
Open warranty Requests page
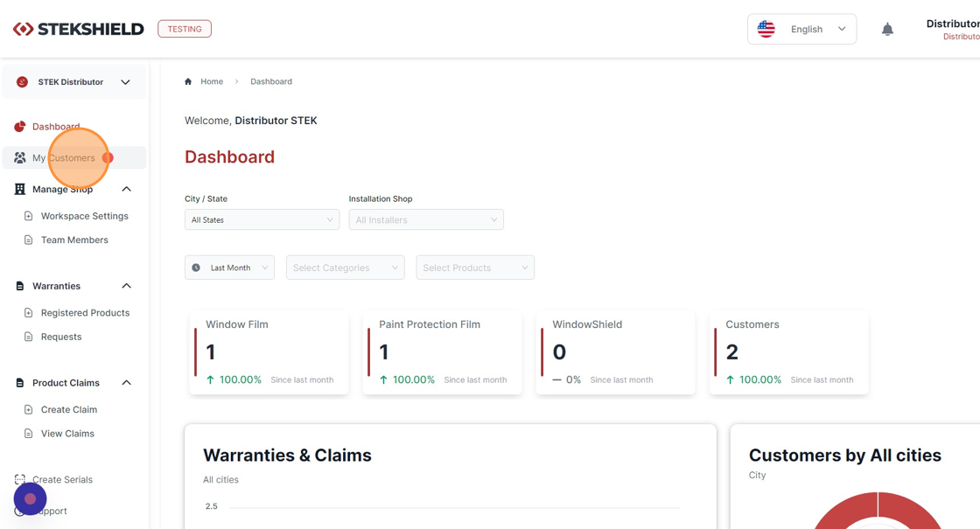point(61,337)
